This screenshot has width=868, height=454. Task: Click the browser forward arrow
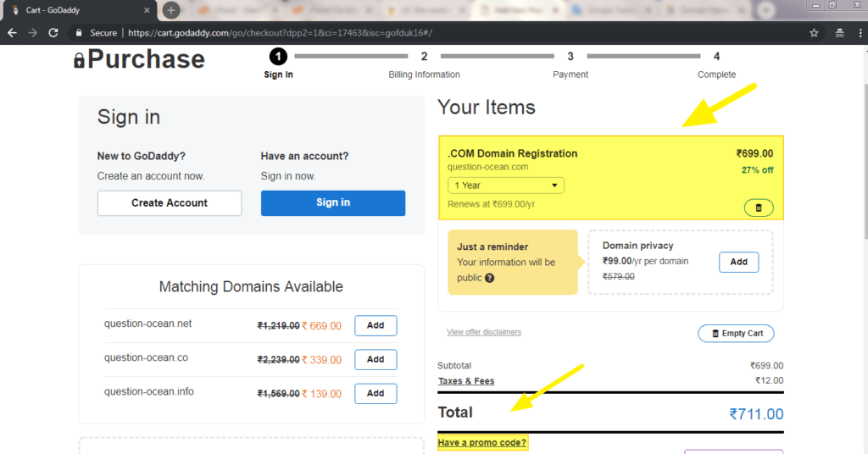tap(33, 33)
